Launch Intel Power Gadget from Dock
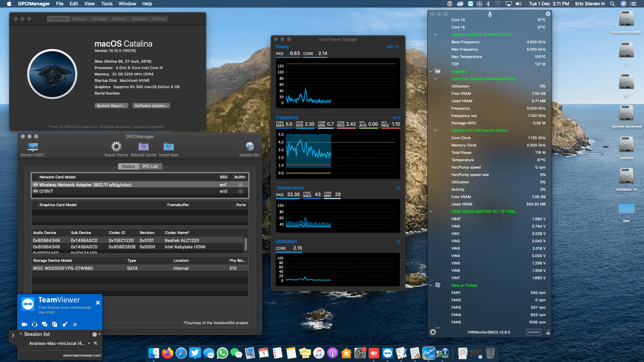Viewport: 644px width, 362px height. (429, 353)
